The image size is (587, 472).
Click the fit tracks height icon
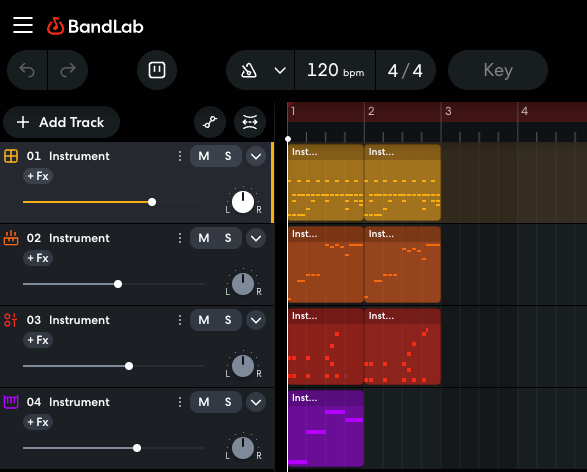250,122
